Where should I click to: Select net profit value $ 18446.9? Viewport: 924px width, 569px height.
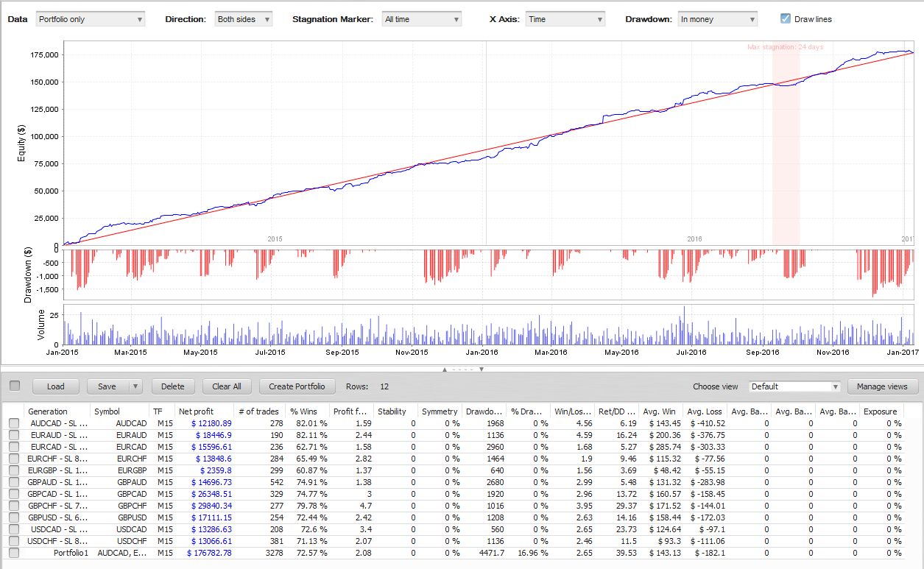(214, 435)
